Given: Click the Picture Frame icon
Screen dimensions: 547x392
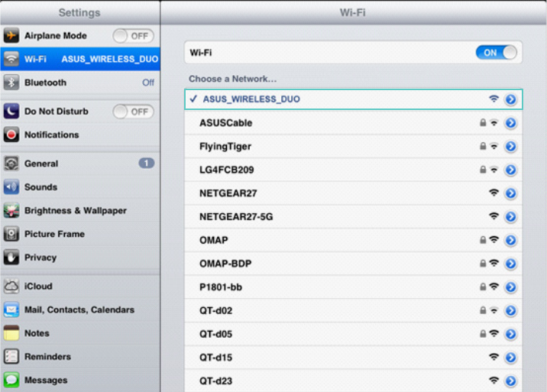Looking at the screenshot, I should 11,234.
